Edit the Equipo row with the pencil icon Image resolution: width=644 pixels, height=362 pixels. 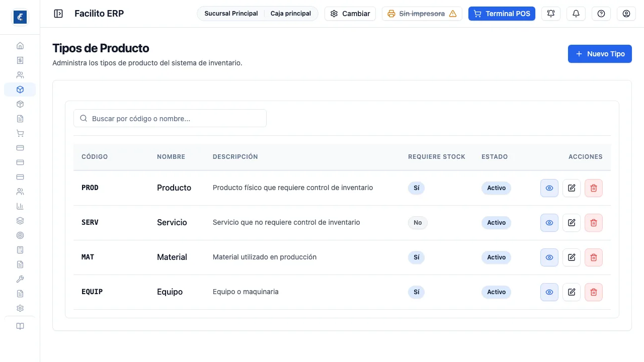[572, 292]
